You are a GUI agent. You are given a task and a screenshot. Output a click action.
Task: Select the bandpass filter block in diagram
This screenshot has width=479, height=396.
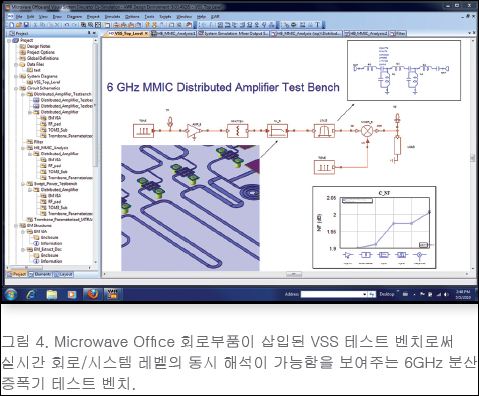(324, 131)
